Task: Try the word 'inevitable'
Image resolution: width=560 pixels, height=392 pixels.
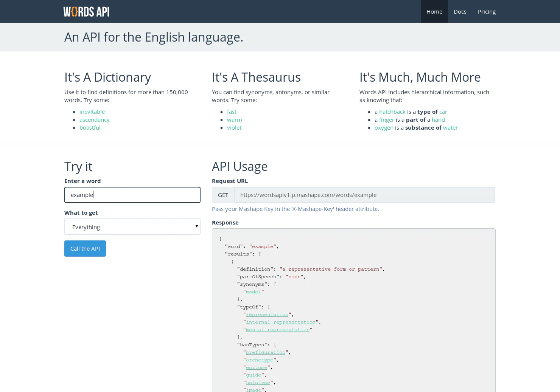Action: pyautogui.click(x=92, y=112)
